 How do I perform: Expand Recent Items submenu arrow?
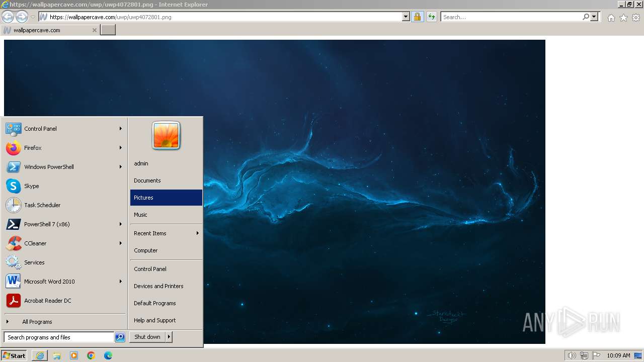tap(198, 233)
